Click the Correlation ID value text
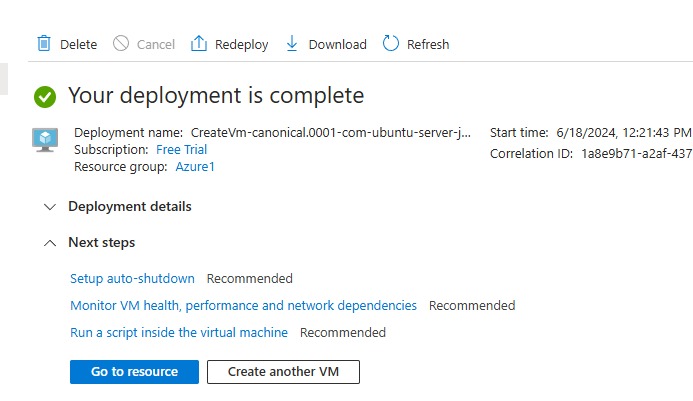 (636, 154)
